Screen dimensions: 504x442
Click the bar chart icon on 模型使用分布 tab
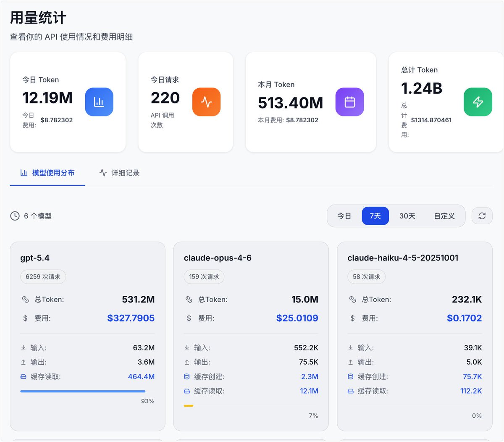coord(24,173)
